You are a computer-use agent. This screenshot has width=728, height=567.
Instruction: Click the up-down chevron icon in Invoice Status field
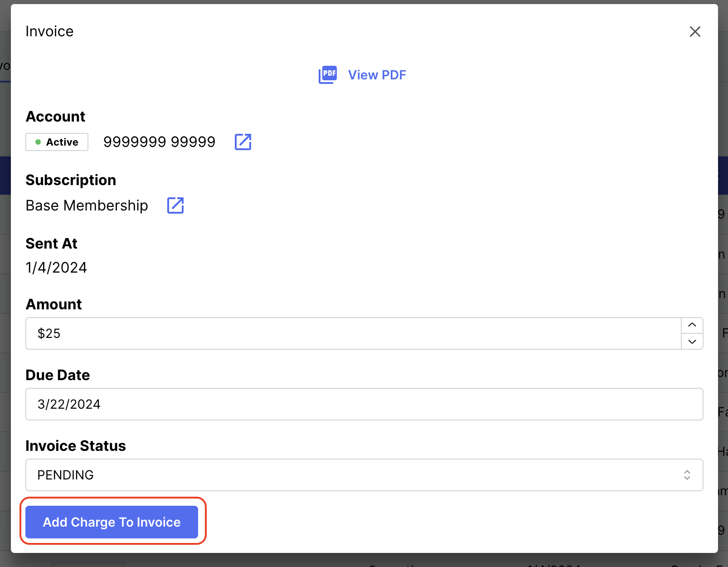pos(688,475)
